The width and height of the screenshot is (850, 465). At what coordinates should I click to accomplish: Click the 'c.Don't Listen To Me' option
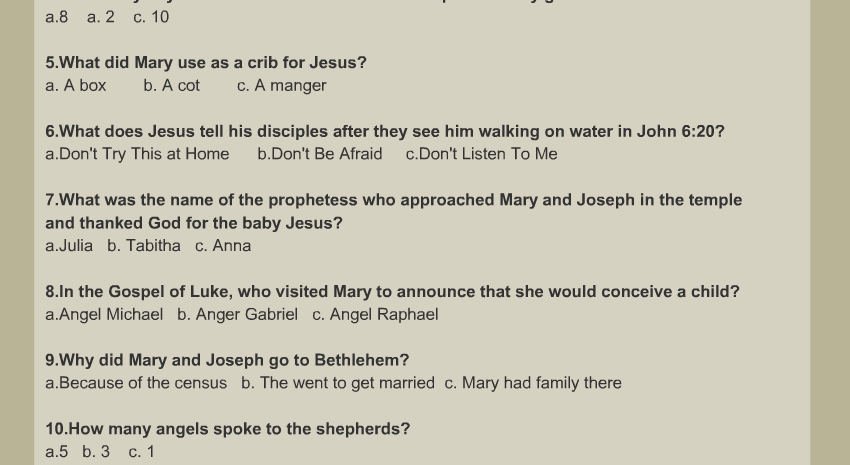pos(481,154)
